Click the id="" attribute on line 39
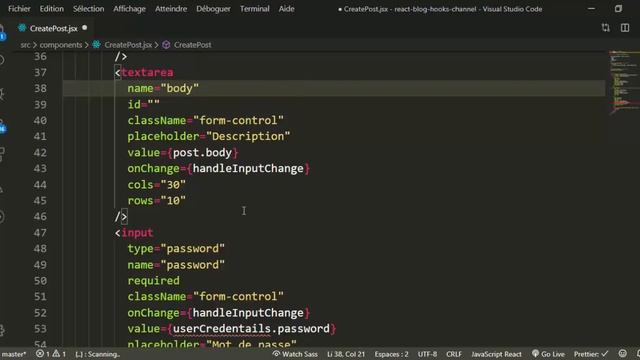 click(144, 104)
